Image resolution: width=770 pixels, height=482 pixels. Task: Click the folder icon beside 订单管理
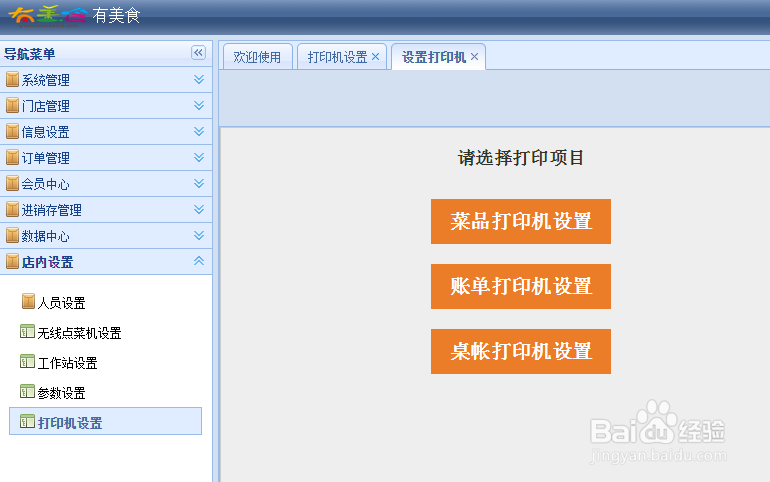point(12,157)
